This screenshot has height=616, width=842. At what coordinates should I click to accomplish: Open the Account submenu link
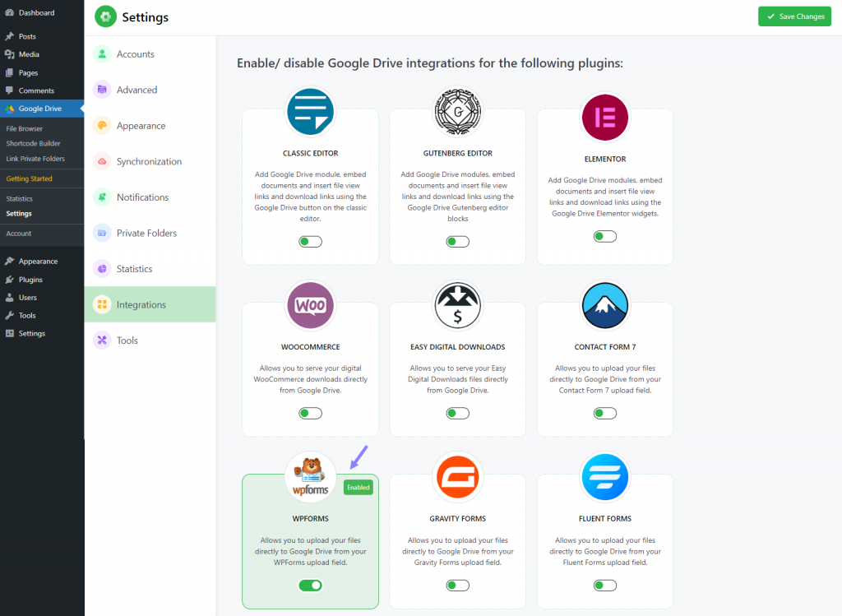pyautogui.click(x=19, y=233)
